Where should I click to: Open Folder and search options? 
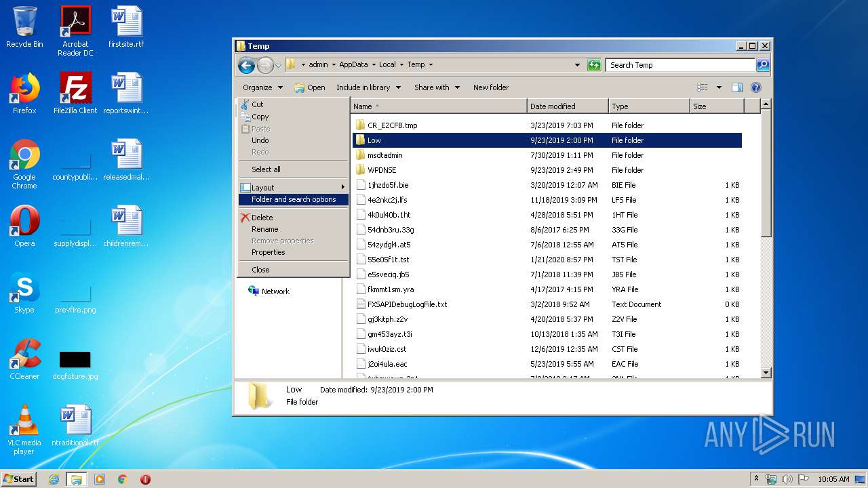pyautogui.click(x=293, y=199)
